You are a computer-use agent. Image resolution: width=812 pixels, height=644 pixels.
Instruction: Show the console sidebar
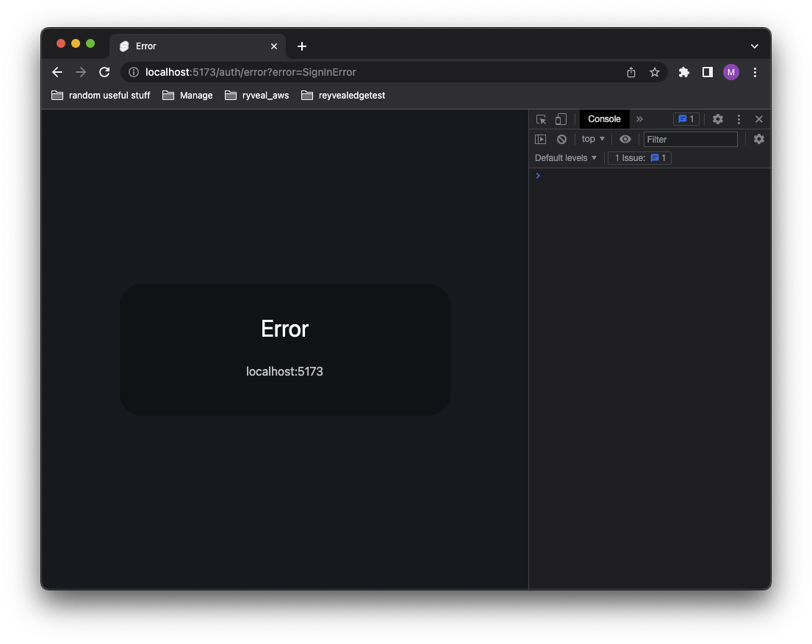[540, 138]
